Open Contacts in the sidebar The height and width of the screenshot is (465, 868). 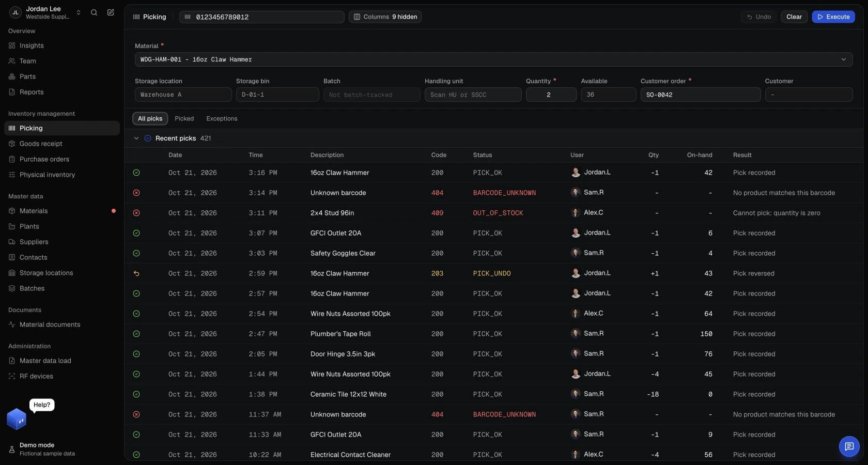click(62, 257)
